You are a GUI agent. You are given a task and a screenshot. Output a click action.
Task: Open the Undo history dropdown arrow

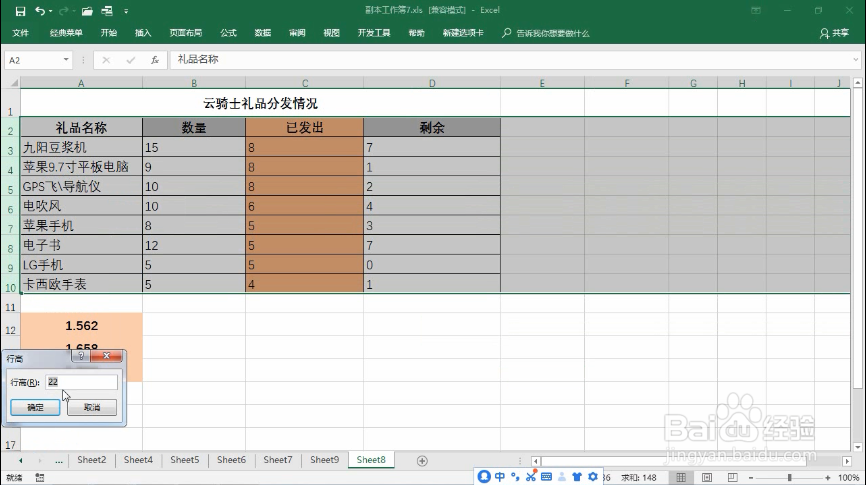[x=50, y=11]
